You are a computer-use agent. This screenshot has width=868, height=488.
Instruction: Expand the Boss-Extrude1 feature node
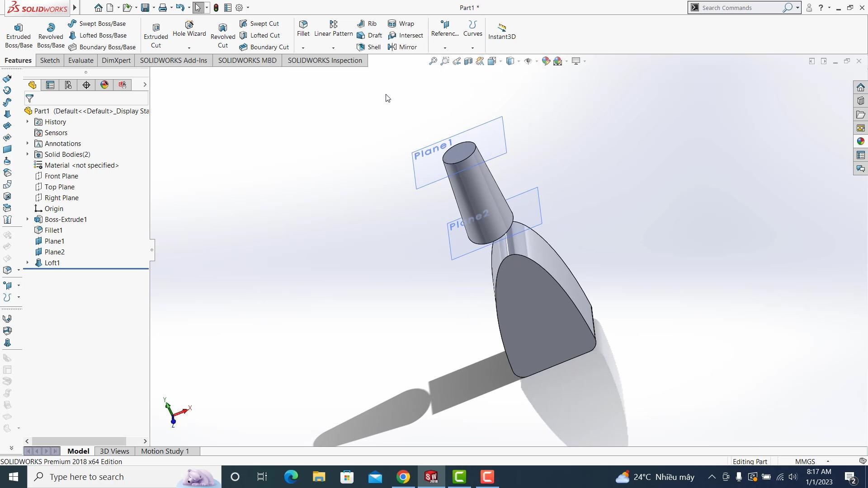point(27,219)
